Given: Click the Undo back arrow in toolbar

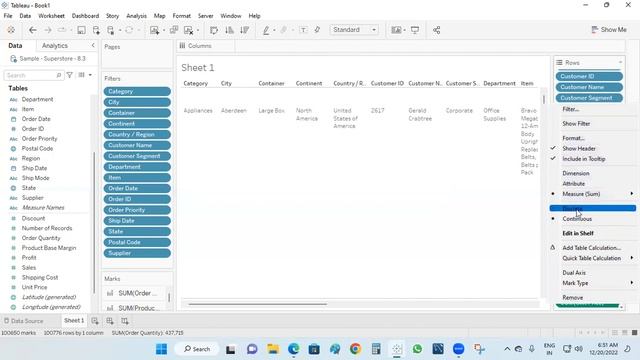Looking at the screenshot, I should 33,30.
